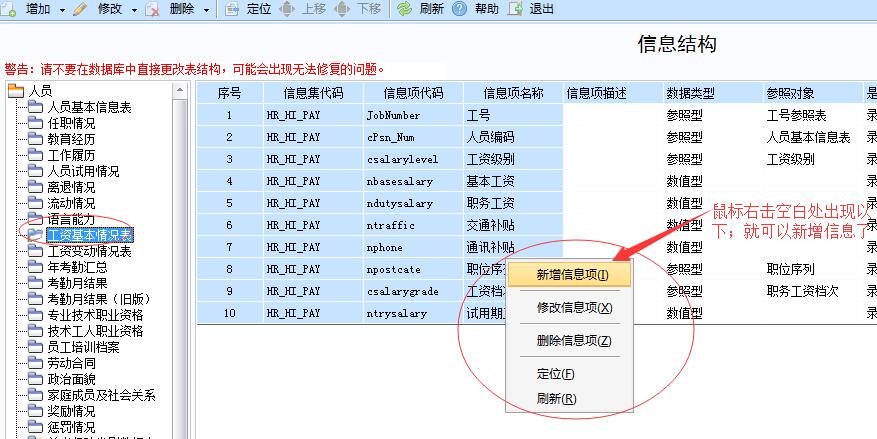The height and width of the screenshot is (439, 877).
Task: Select 人员基本信息表 in the tree
Action: (89, 107)
